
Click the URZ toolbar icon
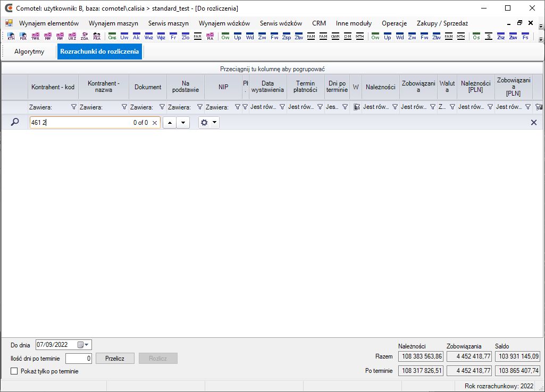click(72, 37)
